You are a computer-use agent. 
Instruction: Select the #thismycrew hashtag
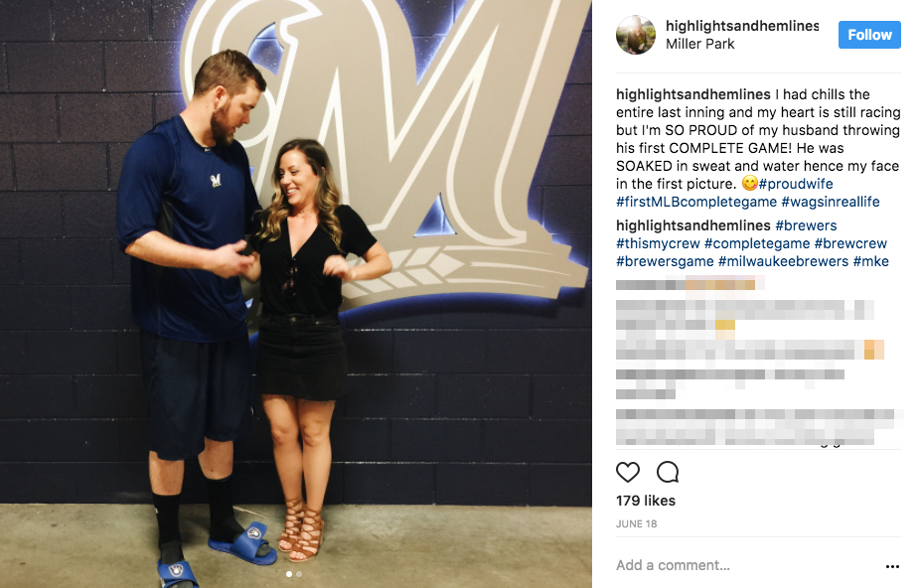(x=658, y=243)
